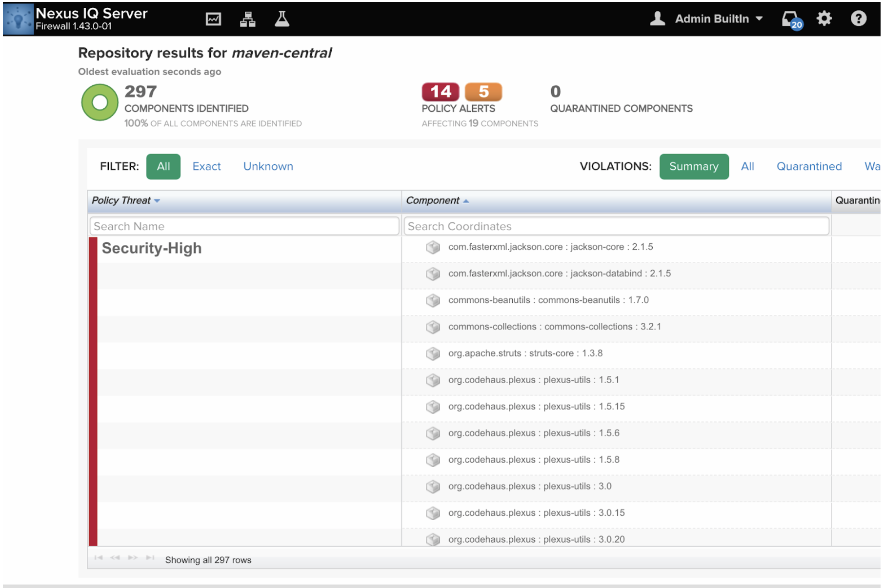Switch to Quarantined violations view

tap(808, 166)
